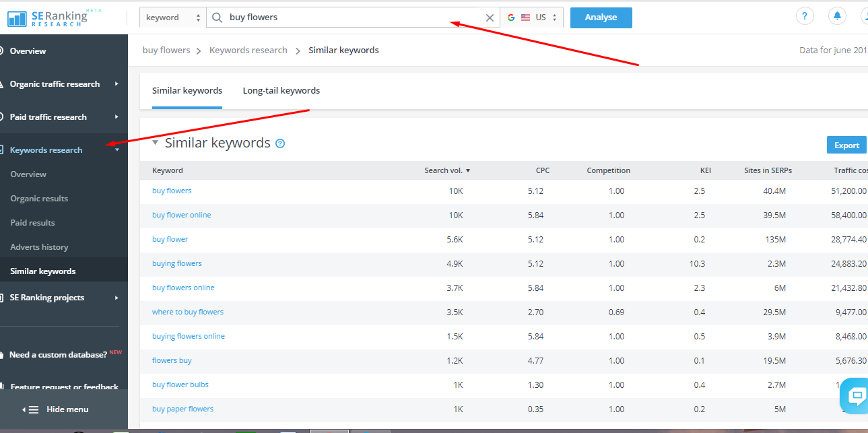Open the live chat bubble icon

(x=856, y=396)
